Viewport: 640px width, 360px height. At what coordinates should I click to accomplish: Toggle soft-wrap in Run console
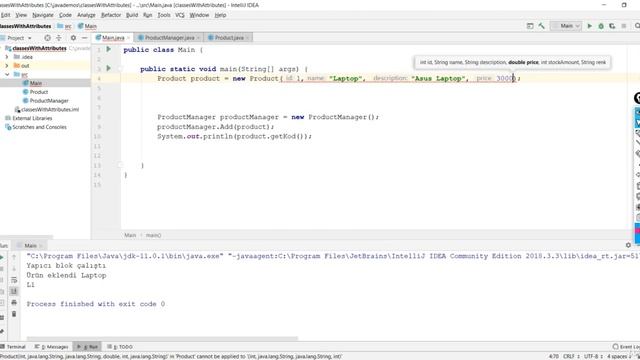[x=14, y=280]
